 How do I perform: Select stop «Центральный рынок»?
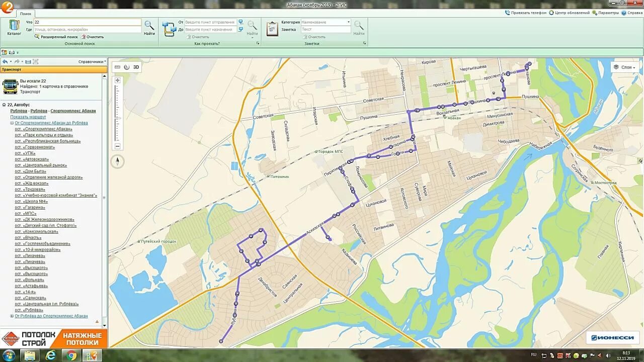[x=41, y=165]
